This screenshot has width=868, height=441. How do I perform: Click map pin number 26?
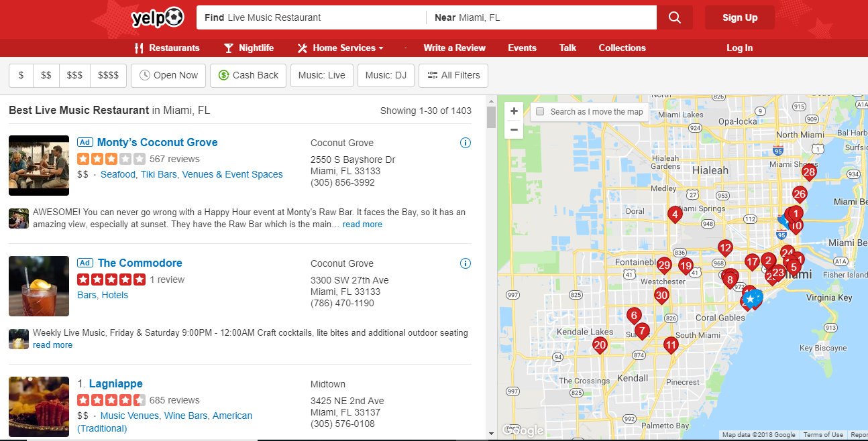799,195
